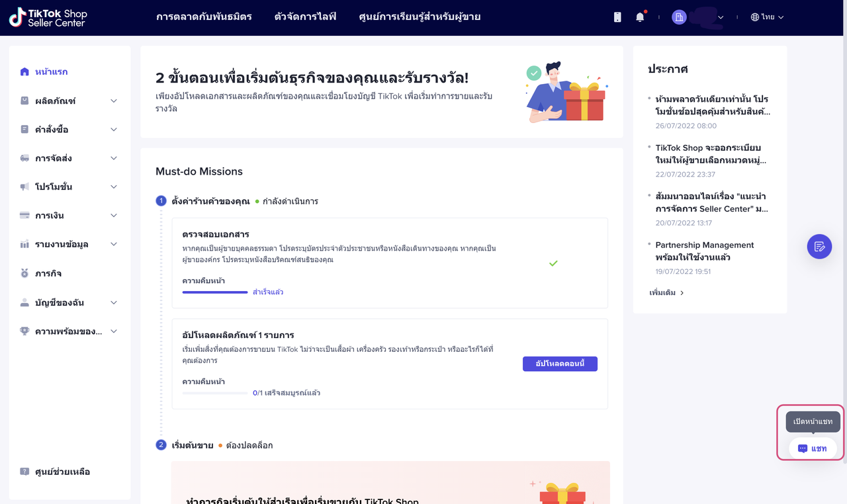Expand the คำสั่งซื้อ sidebar section

(113, 130)
